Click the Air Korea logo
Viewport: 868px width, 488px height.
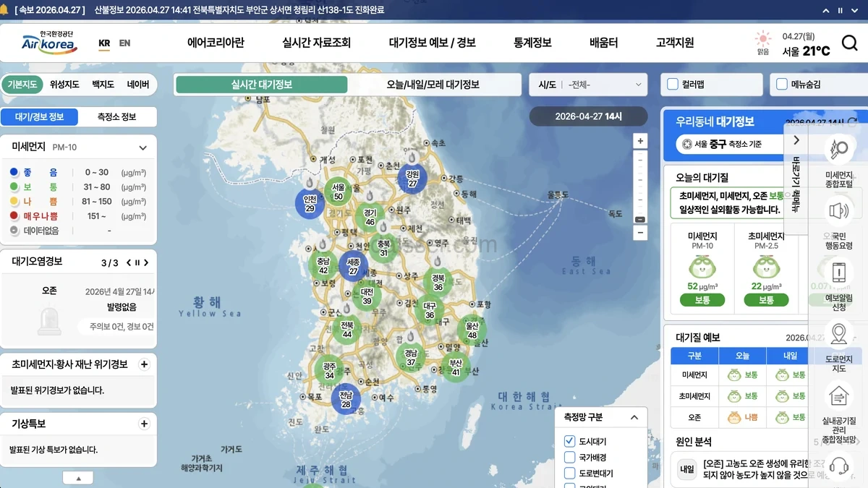[49, 42]
